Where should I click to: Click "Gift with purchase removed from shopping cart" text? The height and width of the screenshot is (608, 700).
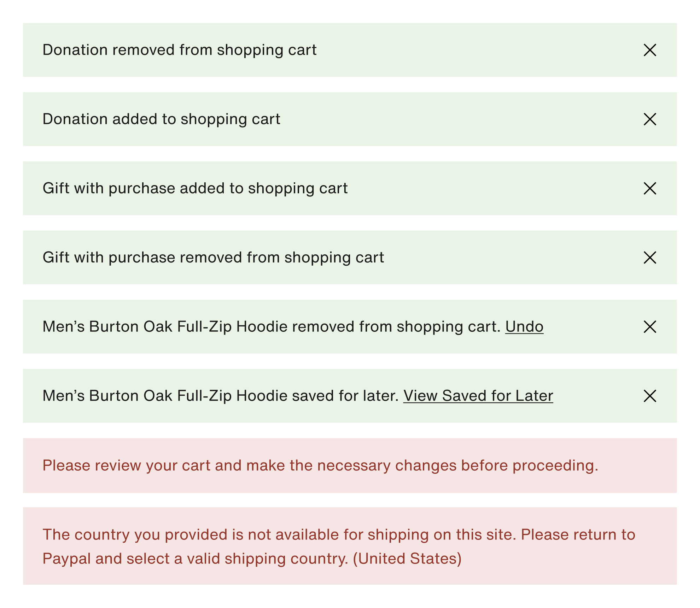[213, 258]
